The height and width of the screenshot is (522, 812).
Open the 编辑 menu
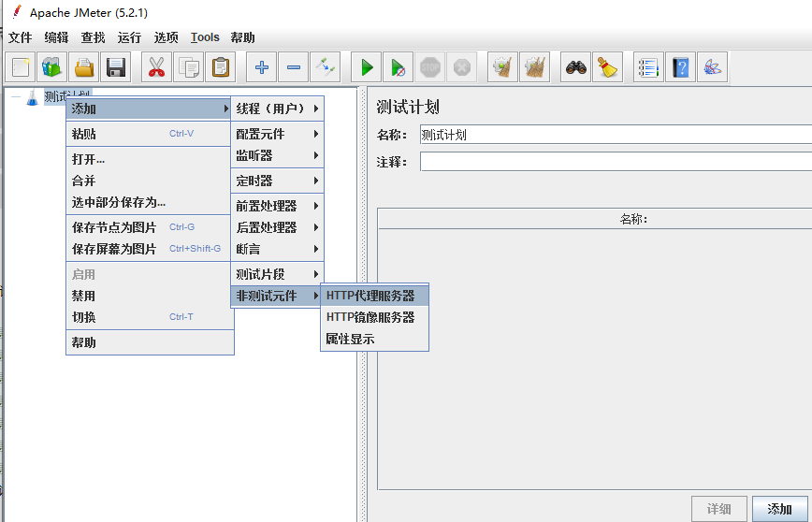point(56,37)
